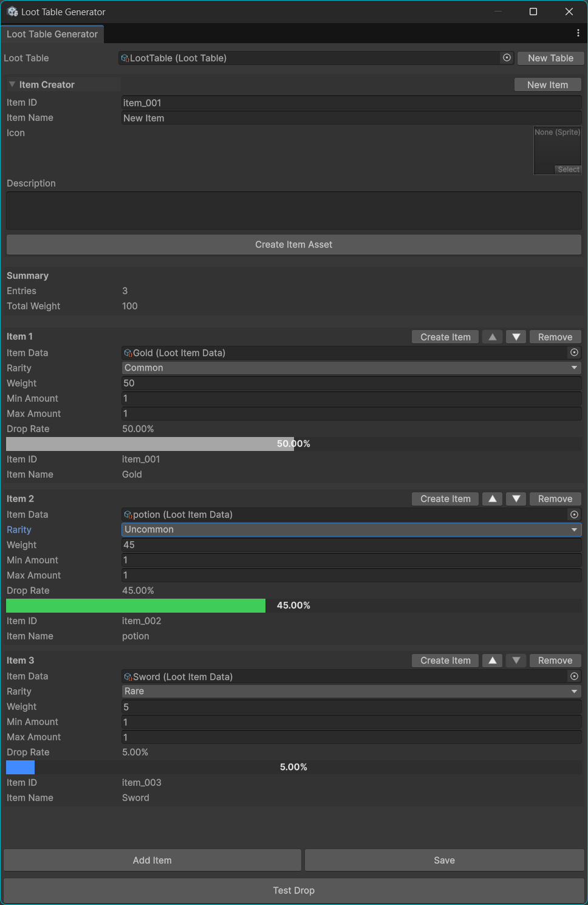The width and height of the screenshot is (588, 905).
Task: Open object picker for Gold item data
Action: pyautogui.click(x=574, y=353)
